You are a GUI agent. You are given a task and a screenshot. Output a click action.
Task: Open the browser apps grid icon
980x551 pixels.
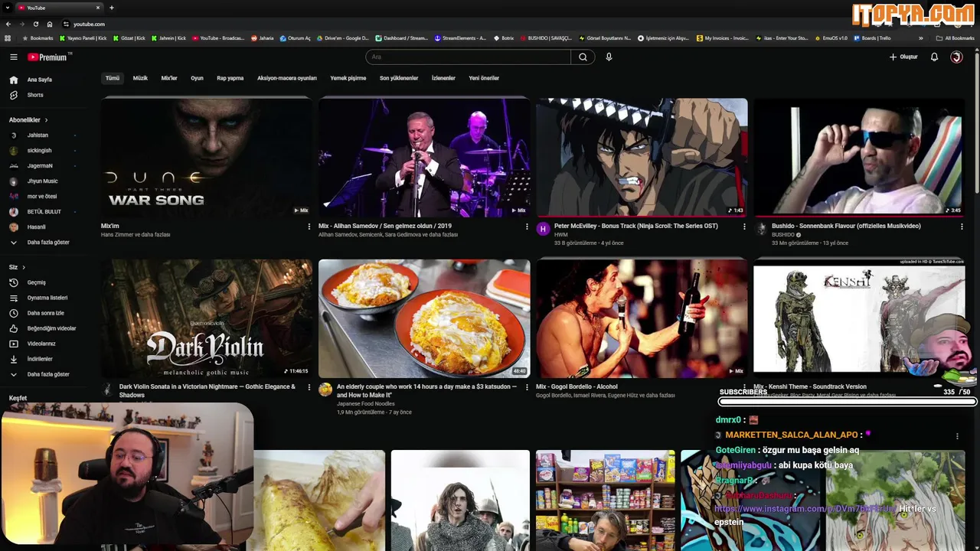click(x=8, y=37)
